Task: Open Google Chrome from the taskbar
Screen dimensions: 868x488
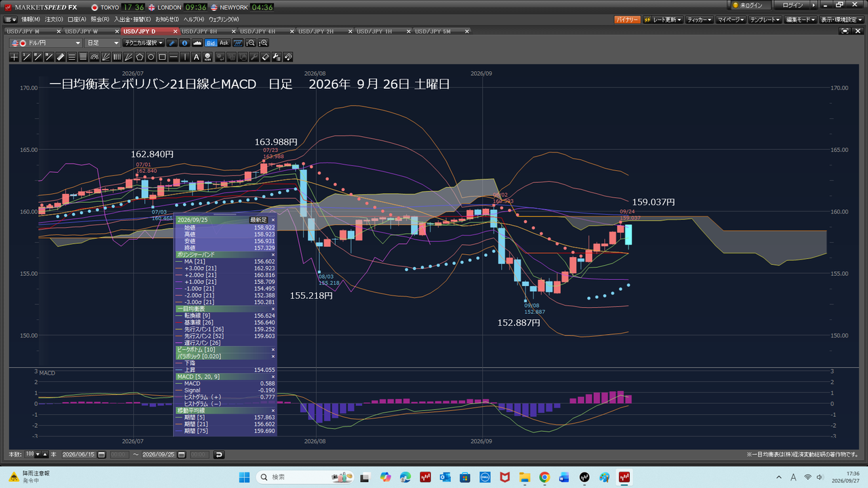Action: coord(545,478)
